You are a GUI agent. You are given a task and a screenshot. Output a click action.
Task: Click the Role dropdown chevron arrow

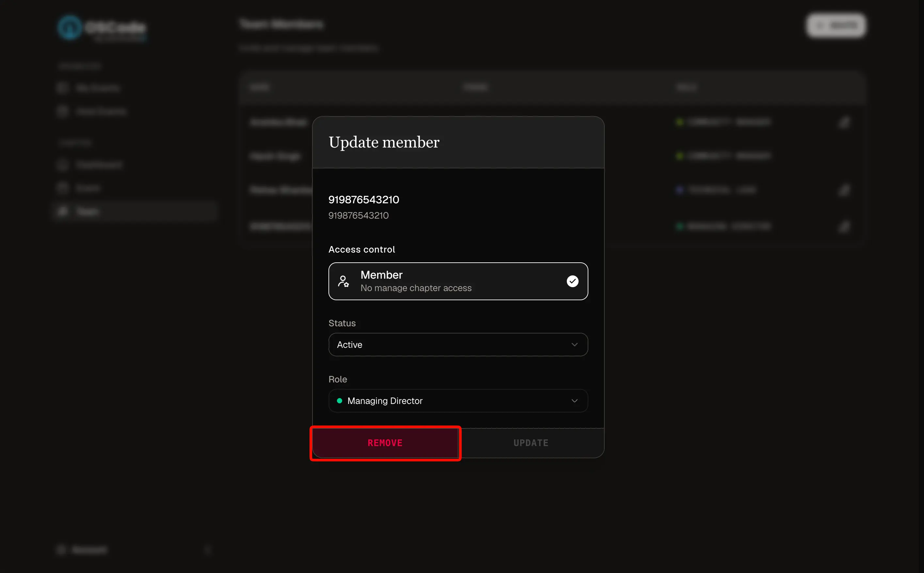point(574,401)
